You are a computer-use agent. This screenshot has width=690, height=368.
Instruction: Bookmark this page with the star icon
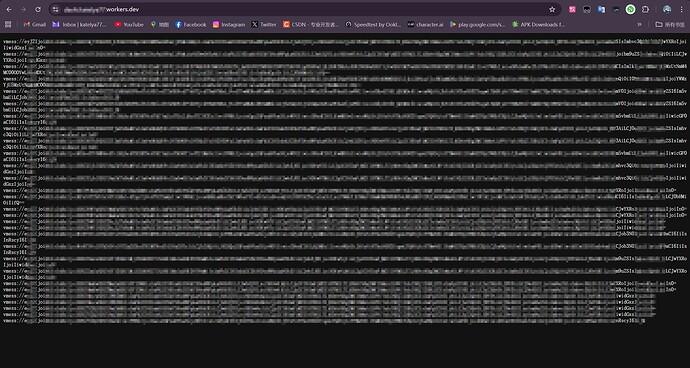pos(552,9)
